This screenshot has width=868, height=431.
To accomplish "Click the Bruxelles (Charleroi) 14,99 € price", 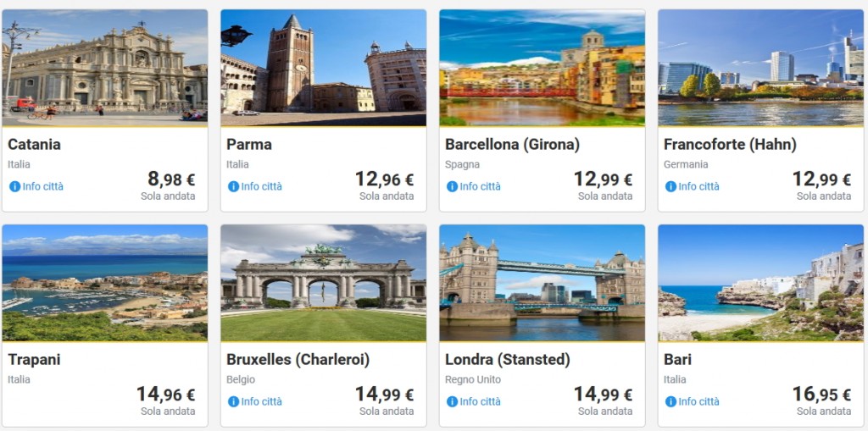I will pyautogui.click(x=384, y=395).
